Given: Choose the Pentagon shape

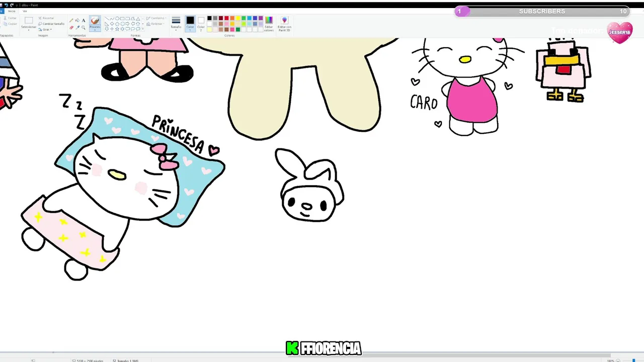Looking at the screenshot, I should pos(117,24).
